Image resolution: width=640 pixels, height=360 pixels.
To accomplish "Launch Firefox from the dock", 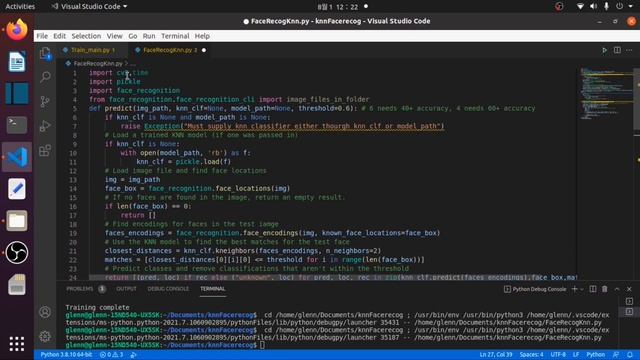I will pos(17,30).
